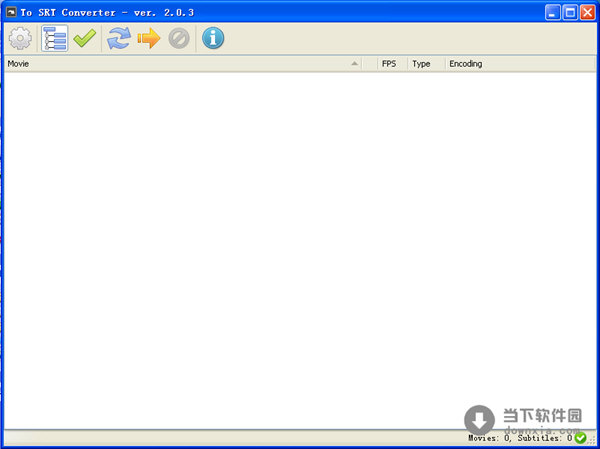Click the orange convert arrow icon

tap(149, 38)
